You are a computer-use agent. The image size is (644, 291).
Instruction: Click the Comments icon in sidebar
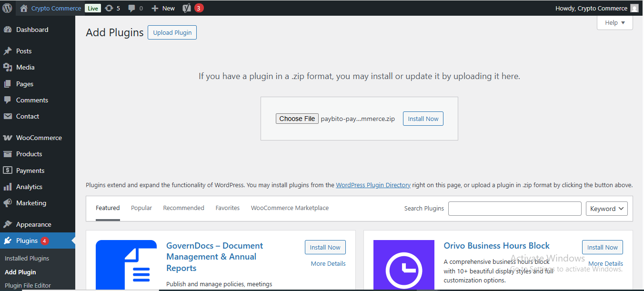[8, 100]
